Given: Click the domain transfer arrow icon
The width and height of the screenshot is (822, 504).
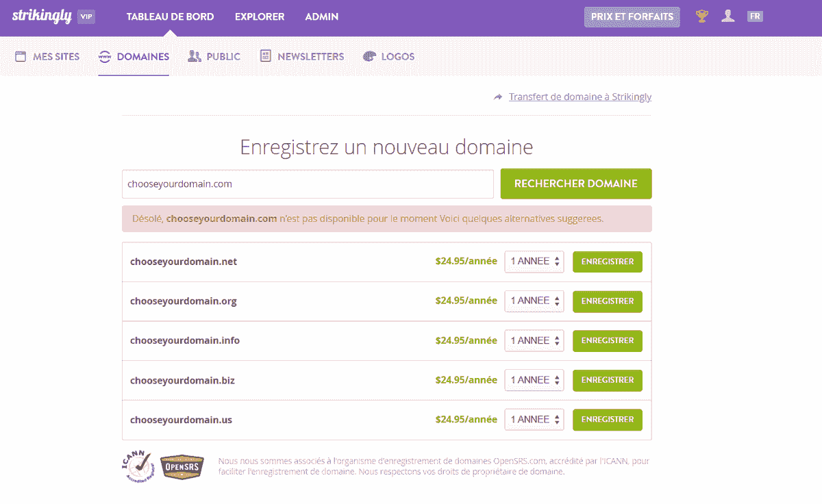Looking at the screenshot, I should tap(498, 97).
